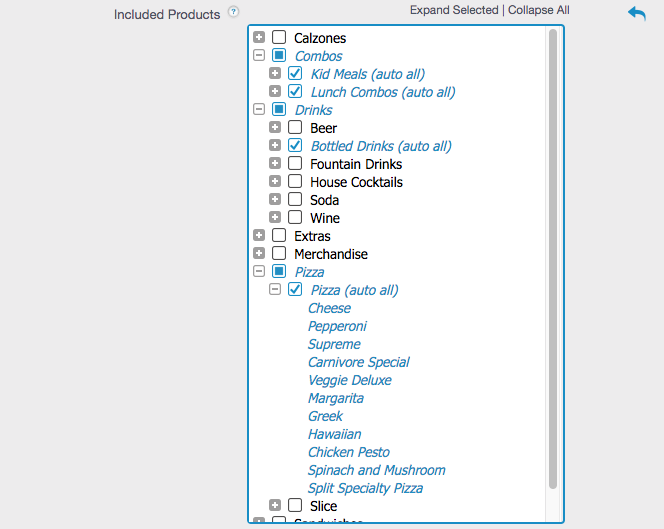Expand the Calzones category
Image resolution: width=664 pixels, height=529 pixels.
pos(259,38)
